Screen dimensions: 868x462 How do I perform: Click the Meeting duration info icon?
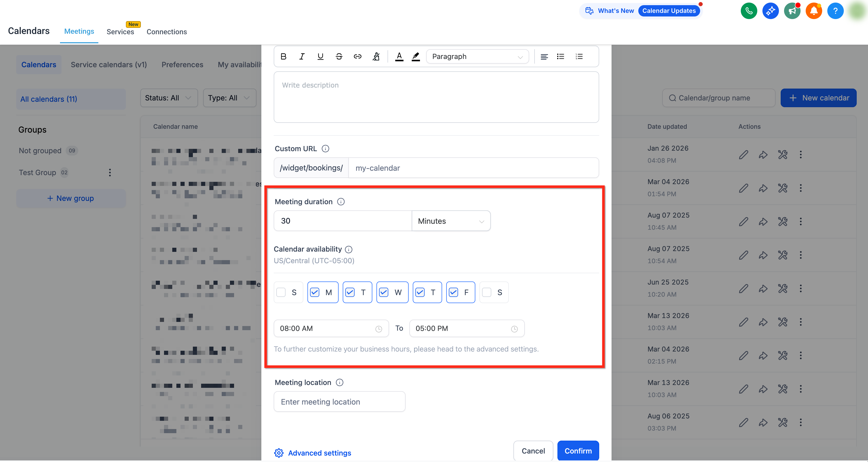(341, 202)
